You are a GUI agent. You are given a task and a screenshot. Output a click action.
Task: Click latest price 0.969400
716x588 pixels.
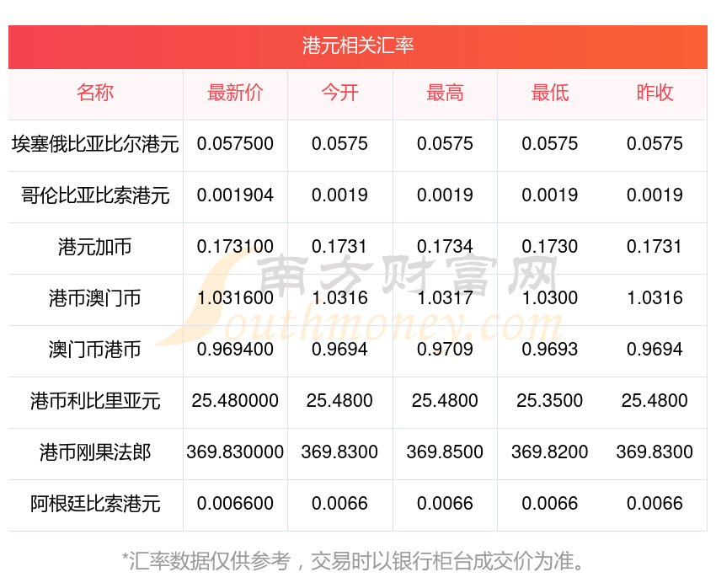coord(235,350)
